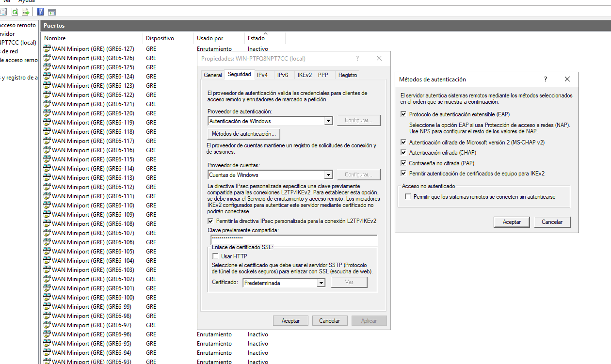Click Aceptar in the Propiedades dialog
611x364 pixels.
click(291, 321)
